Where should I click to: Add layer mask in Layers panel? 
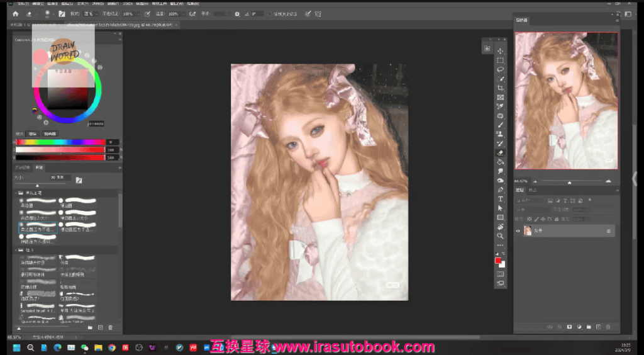point(569,327)
